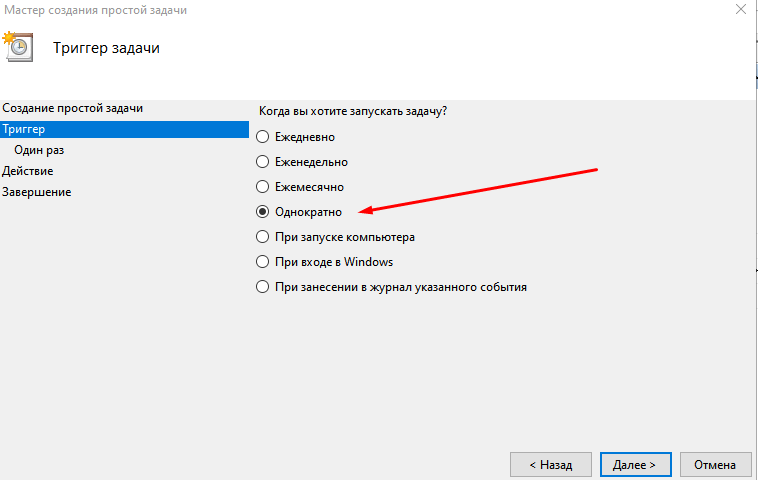
Task: Choose При запуске компьютера trigger
Action: click(263, 237)
